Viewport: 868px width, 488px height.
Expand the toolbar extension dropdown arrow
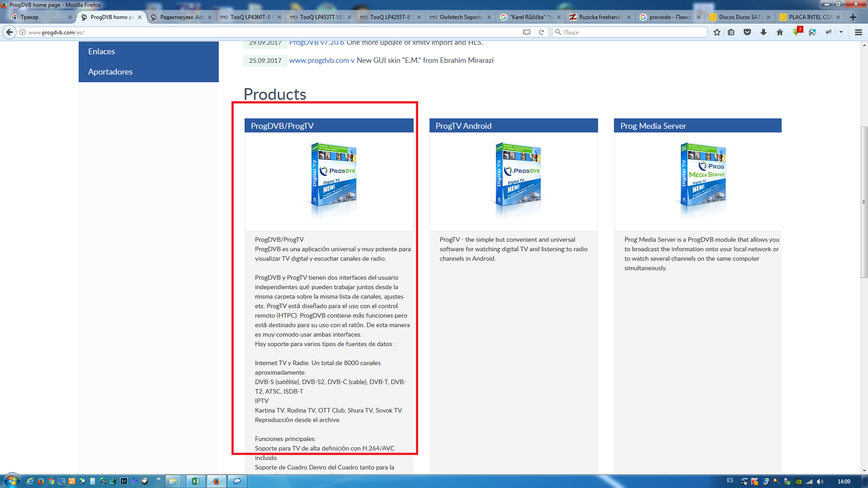pos(841,32)
